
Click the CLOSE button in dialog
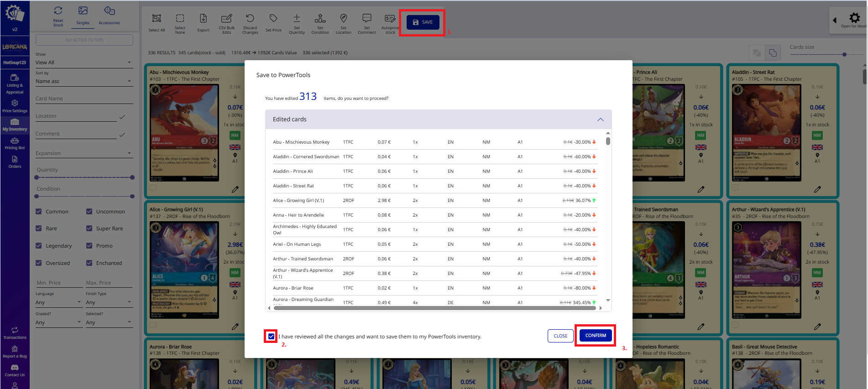click(560, 336)
